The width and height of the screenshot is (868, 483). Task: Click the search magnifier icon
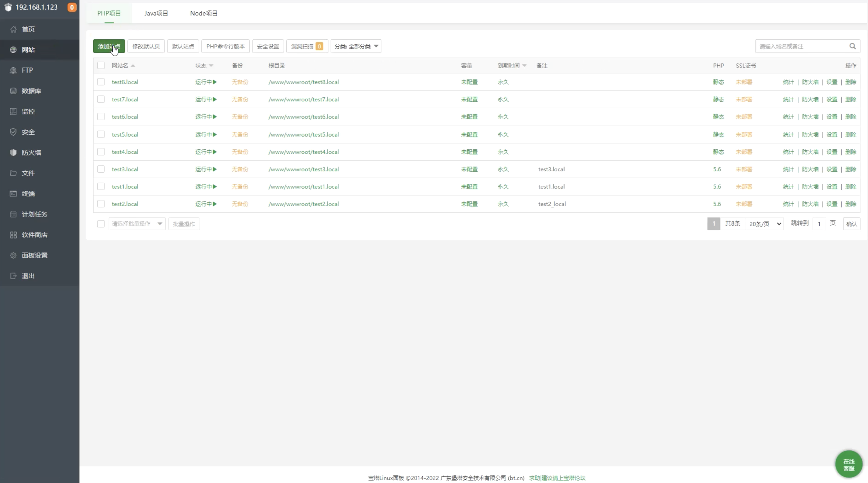(852, 46)
